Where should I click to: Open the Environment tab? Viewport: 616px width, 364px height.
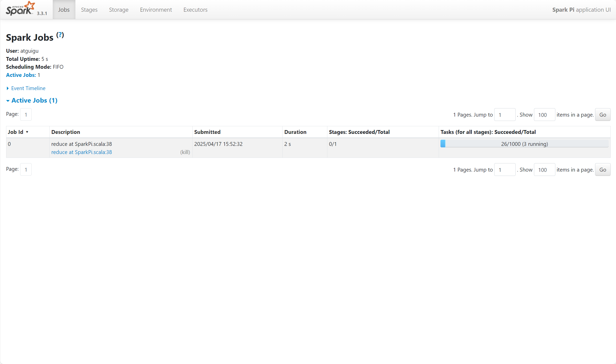coord(156,10)
